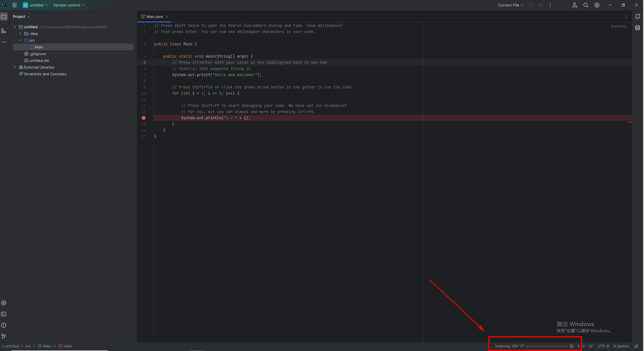The height and width of the screenshot is (351, 644).
Task: Open the Code With Me icon
Action: click(575, 5)
